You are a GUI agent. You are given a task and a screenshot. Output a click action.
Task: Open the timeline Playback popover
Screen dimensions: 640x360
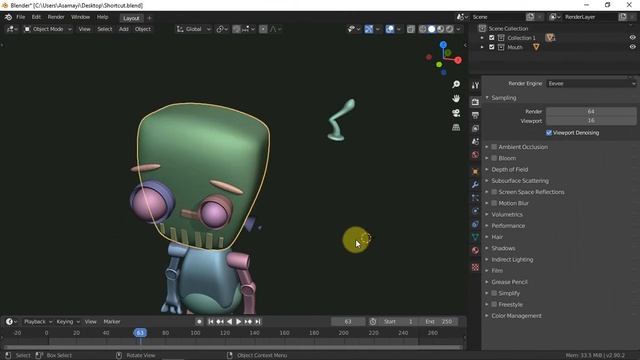coord(38,322)
